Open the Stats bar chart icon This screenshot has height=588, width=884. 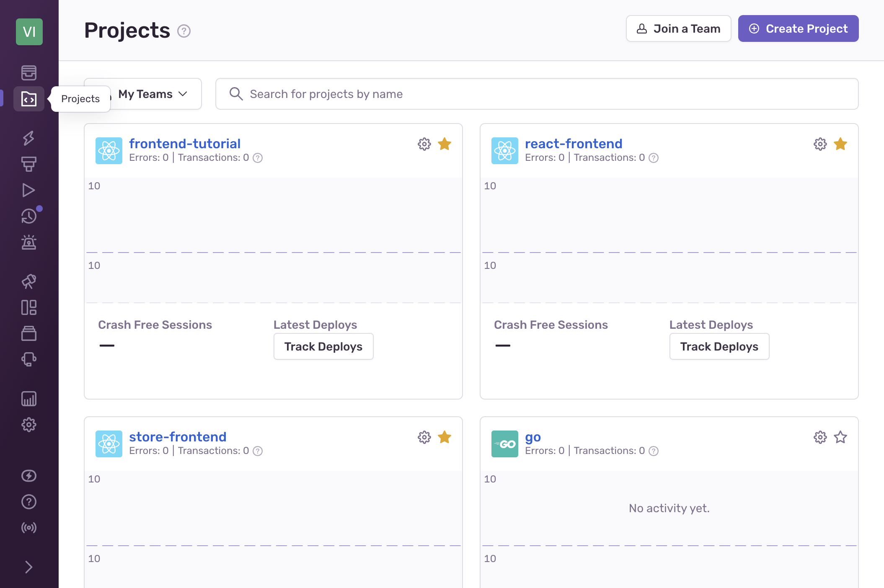tap(29, 399)
